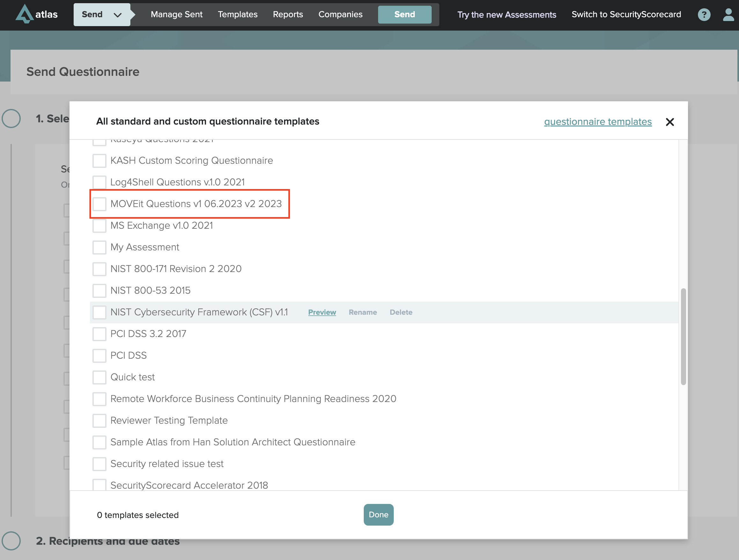
Task: Click the Done button
Action: click(378, 515)
